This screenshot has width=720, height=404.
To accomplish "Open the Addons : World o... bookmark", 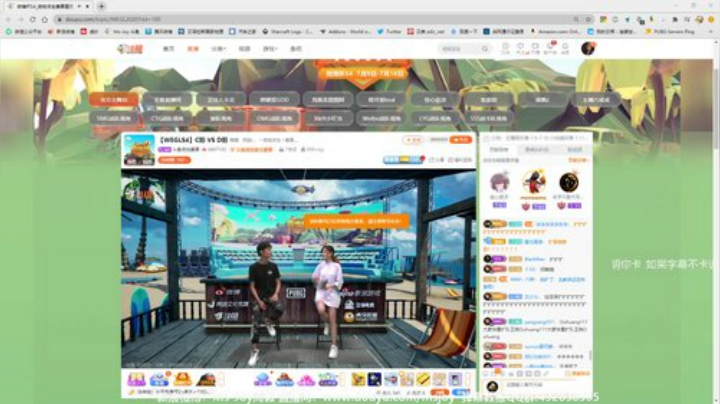I will [x=346, y=32].
